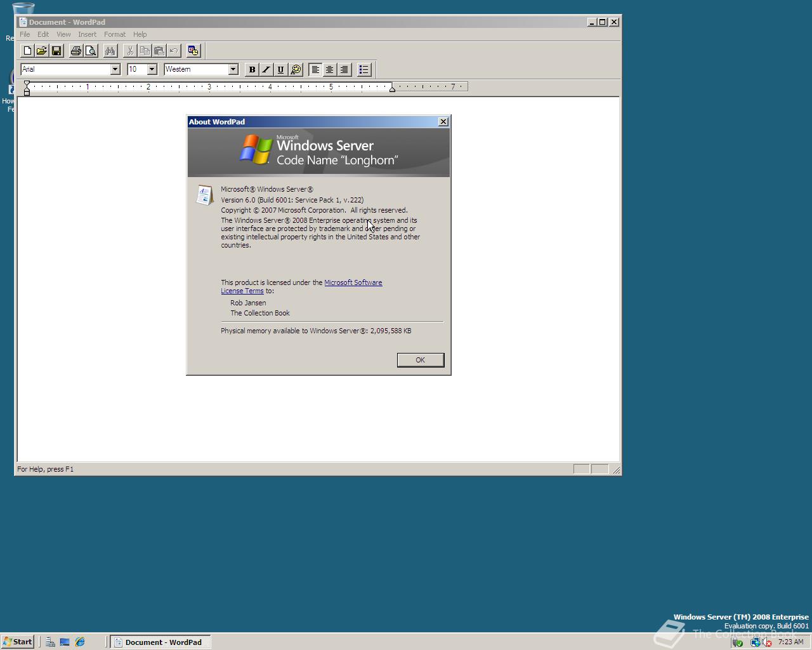Screen dimensions: 812x650
Task: Click the first-line indent marker on ruler
Action: tap(27, 84)
